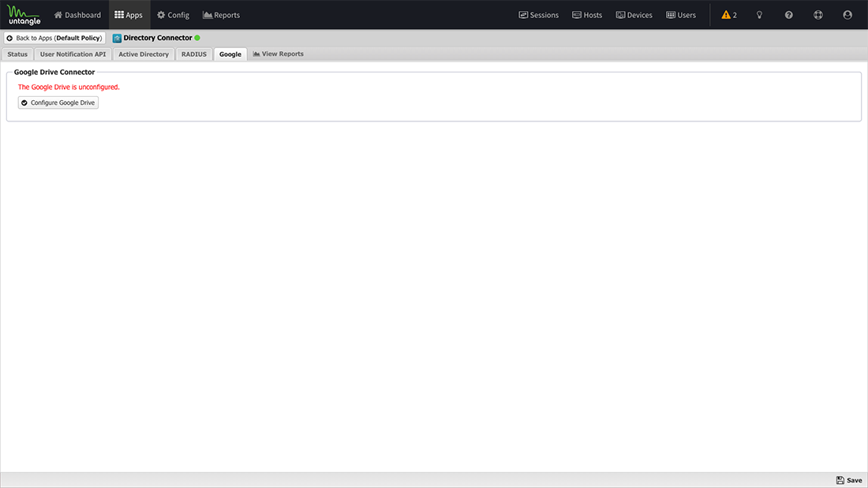Screen dimensions: 868x488
Task: Click Configure Google Drive button
Action: click(x=58, y=103)
